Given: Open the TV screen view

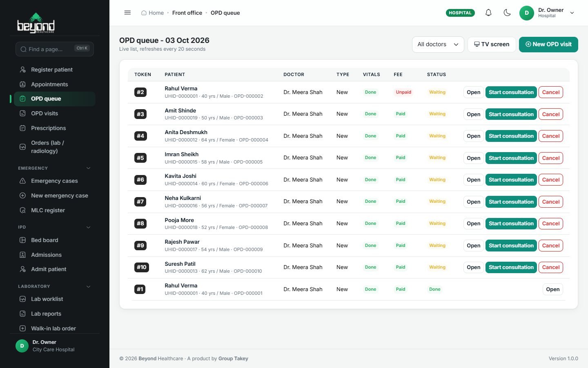Looking at the screenshot, I should (492, 44).
